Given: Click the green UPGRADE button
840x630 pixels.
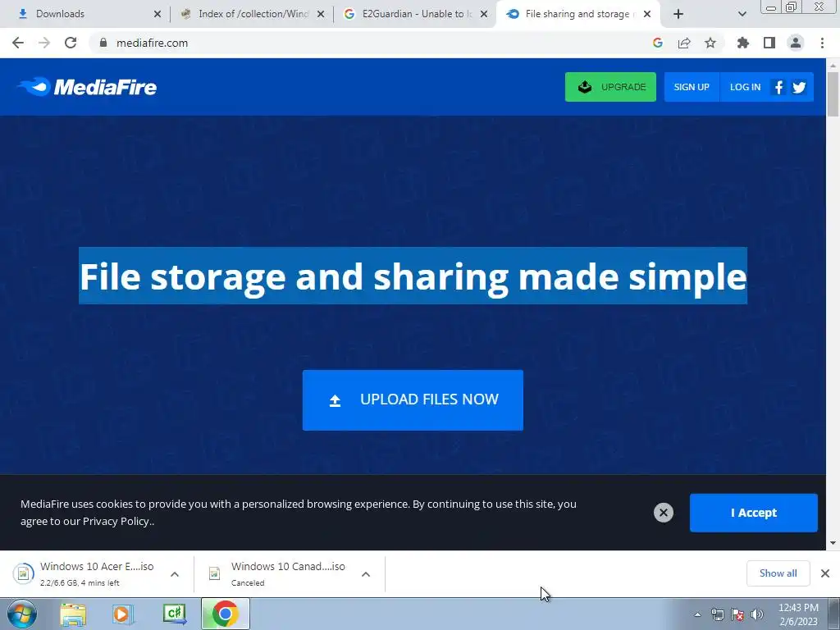Looking at the screenshot, I should [610, 87].
